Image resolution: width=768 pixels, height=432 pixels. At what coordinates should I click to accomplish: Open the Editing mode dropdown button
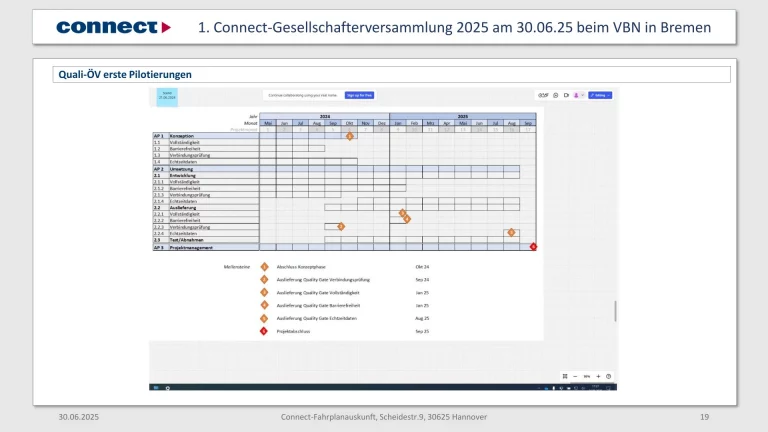point(600,95)
